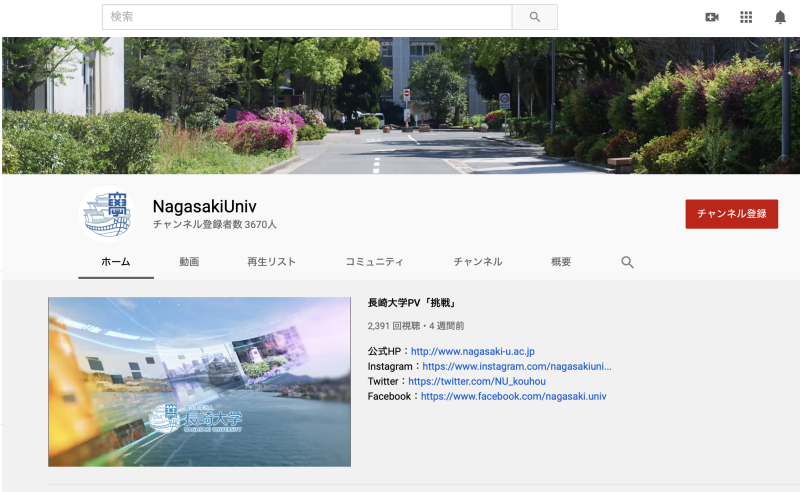Switch to the 動画 tab
800x492 pixels.
pos(189,262)
